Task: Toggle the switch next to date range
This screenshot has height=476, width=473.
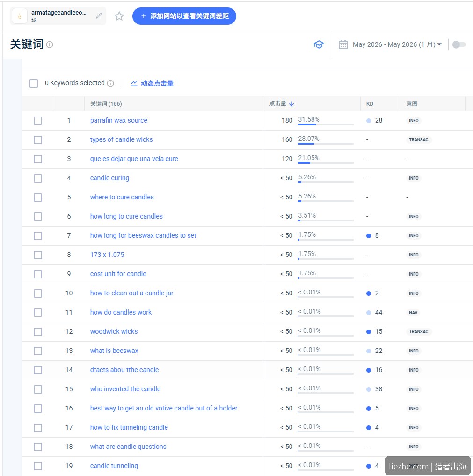Action: [x=459, y=44]
